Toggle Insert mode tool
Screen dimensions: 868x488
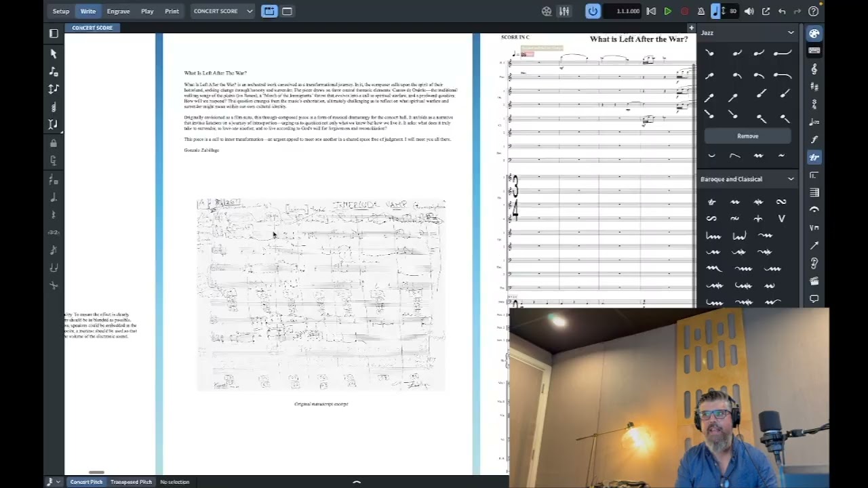coord(54,124)
